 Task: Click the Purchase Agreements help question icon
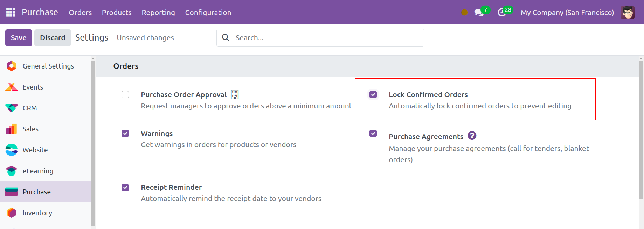(x=472, y=136)
